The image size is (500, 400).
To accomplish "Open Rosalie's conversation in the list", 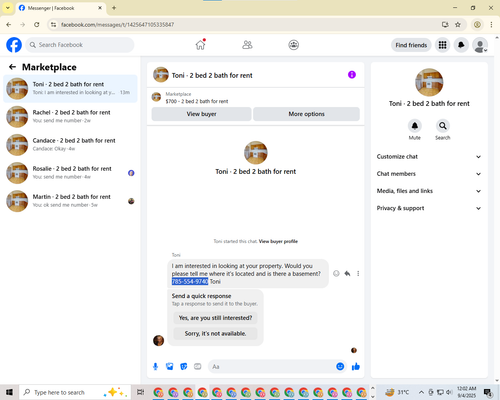I will click(70, 173).
